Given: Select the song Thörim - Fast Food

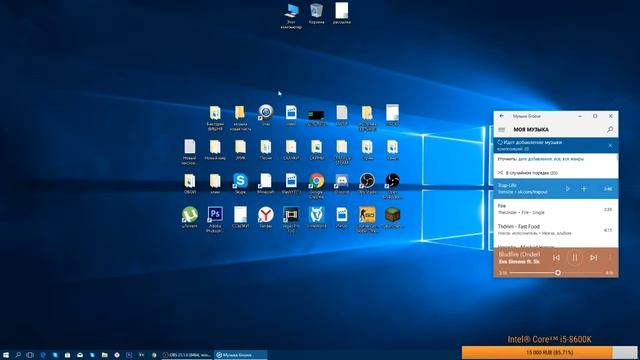Looking at the screenshot, I should pos(556,229).
